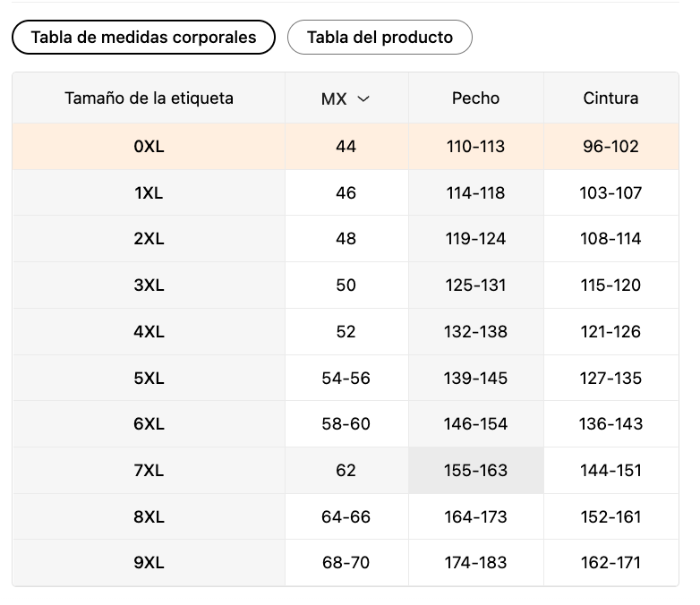Switch to Tabla de medidas corporales tab
Viewport: 700px width, 605px height.
tap(143, 37)
